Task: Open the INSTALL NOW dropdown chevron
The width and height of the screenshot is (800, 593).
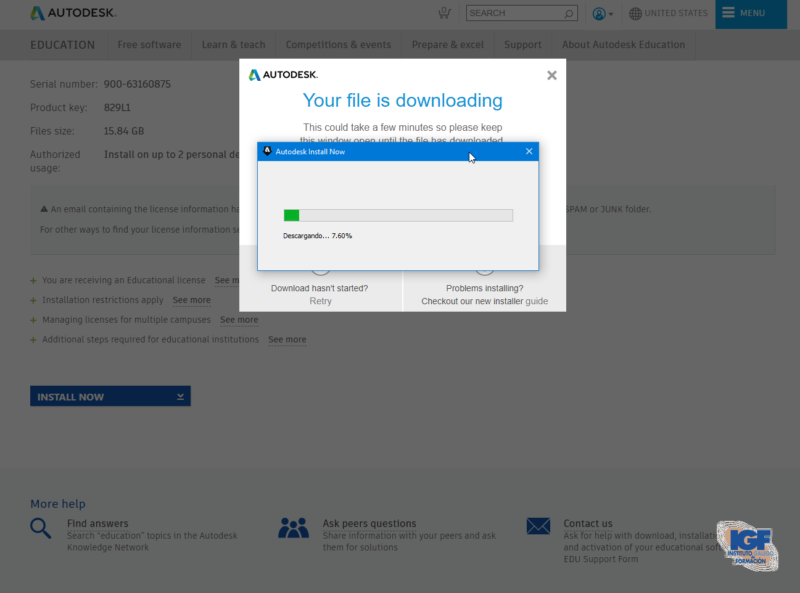Action: (179, 396)
